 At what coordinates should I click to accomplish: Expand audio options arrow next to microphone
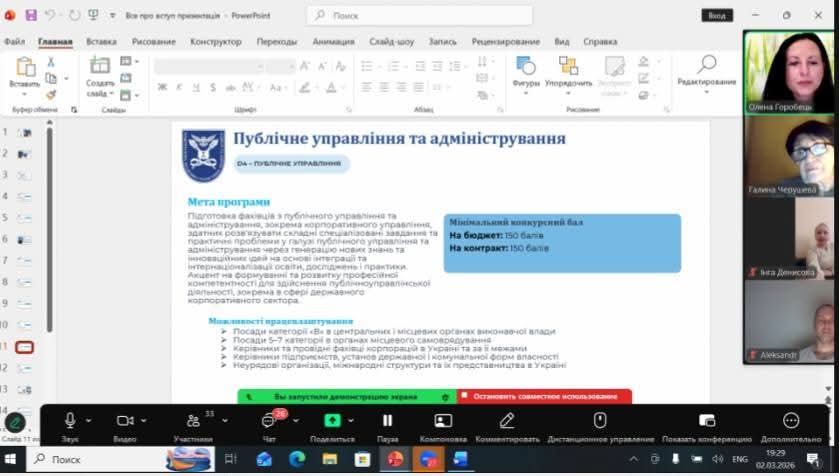point(89,421)
